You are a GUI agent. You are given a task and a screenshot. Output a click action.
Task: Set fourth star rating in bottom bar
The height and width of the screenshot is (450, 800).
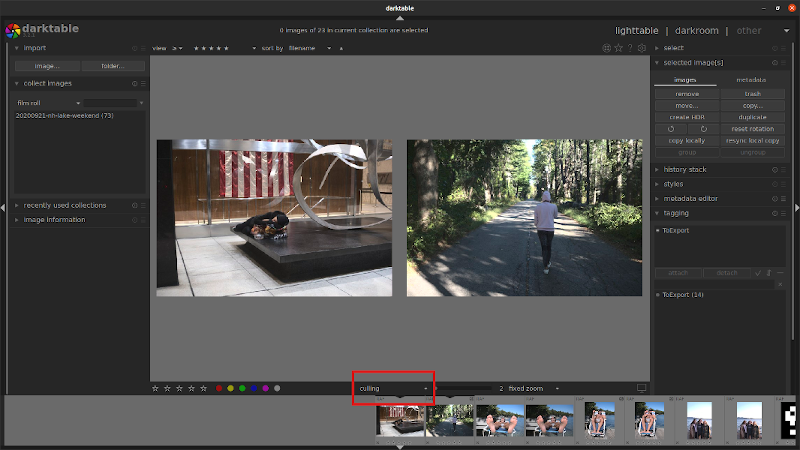pyautogui.click(x=191, y=388)
